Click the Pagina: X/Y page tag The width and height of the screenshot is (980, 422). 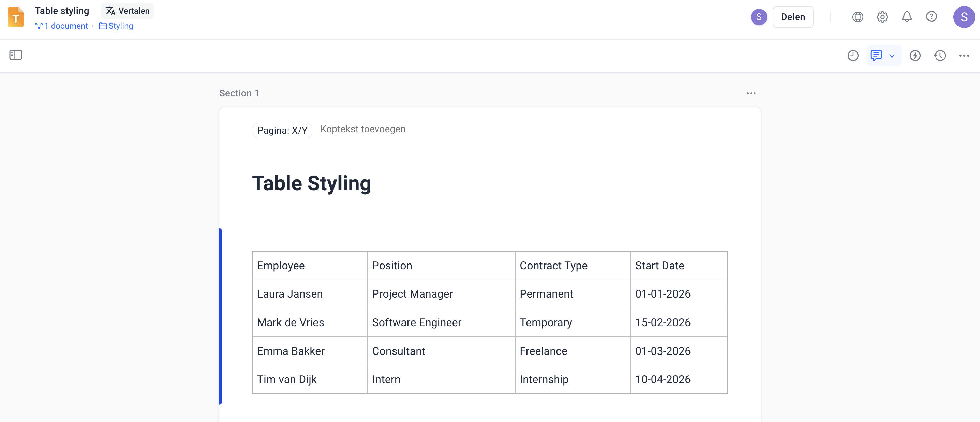point(282,131)
